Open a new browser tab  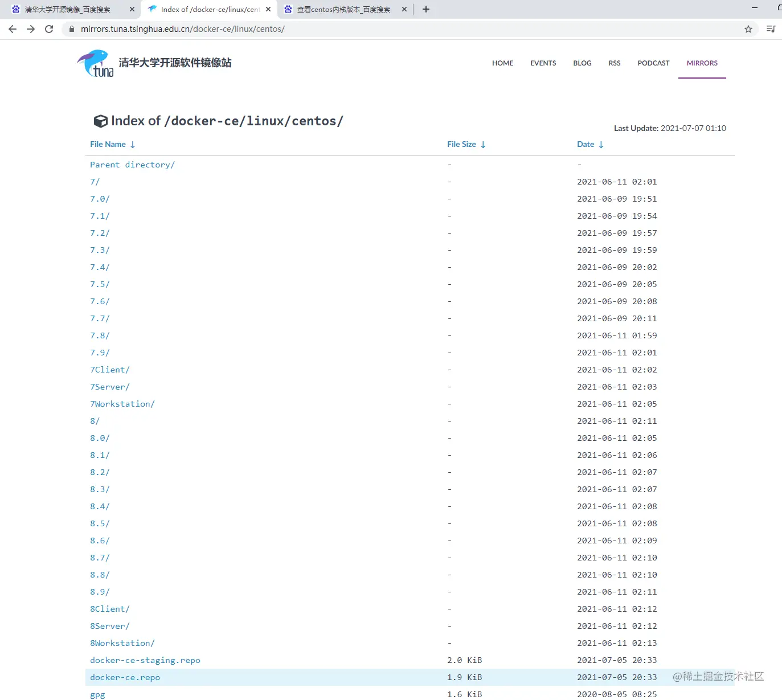(426, 9)
